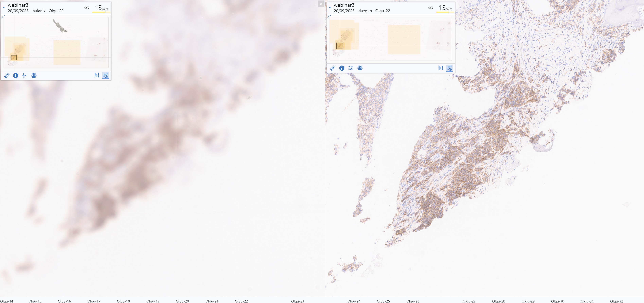This screenshot has height=303, width=644.
Task: Toggle link views chain in bulanik panel
Action: [x=87, y=7]
